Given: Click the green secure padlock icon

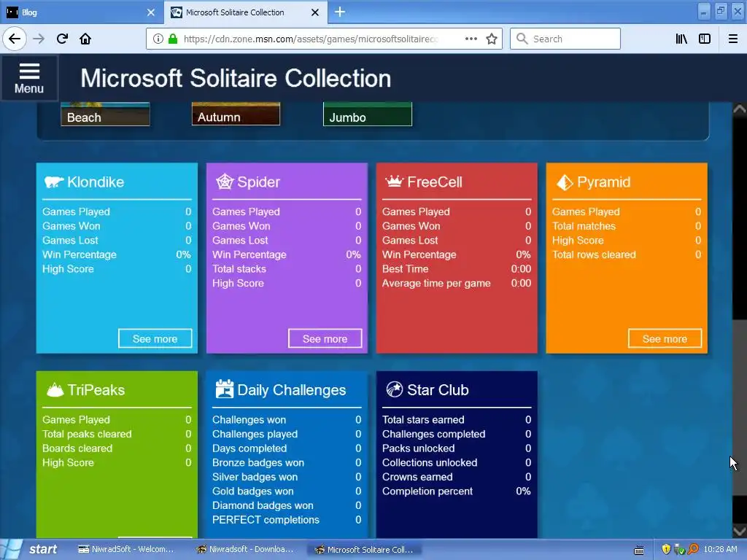Looking at the screenshot, I should (173, 39).
